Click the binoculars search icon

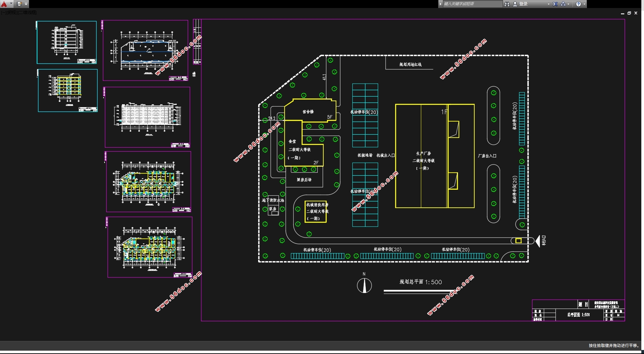(x=507, y=4)
